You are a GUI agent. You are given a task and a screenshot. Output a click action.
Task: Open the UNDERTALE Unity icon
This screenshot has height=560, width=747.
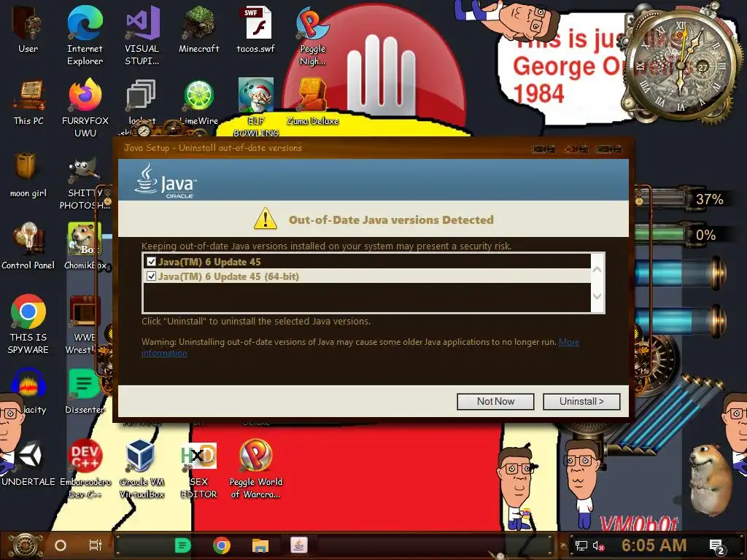coord(28,463)
